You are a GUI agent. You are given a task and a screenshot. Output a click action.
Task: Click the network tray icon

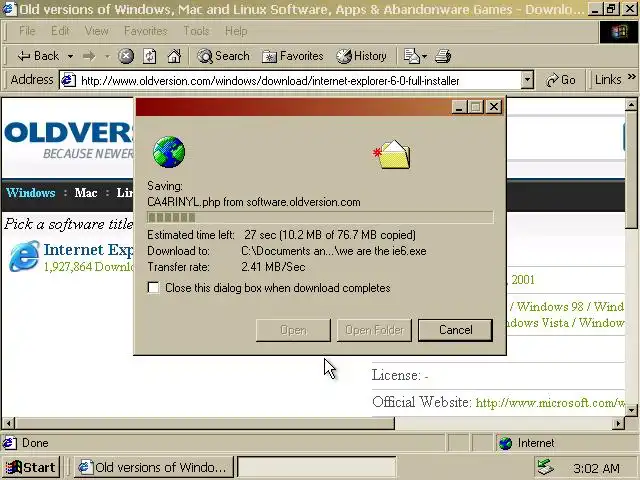pyautogui.click(x=545, y=467)
